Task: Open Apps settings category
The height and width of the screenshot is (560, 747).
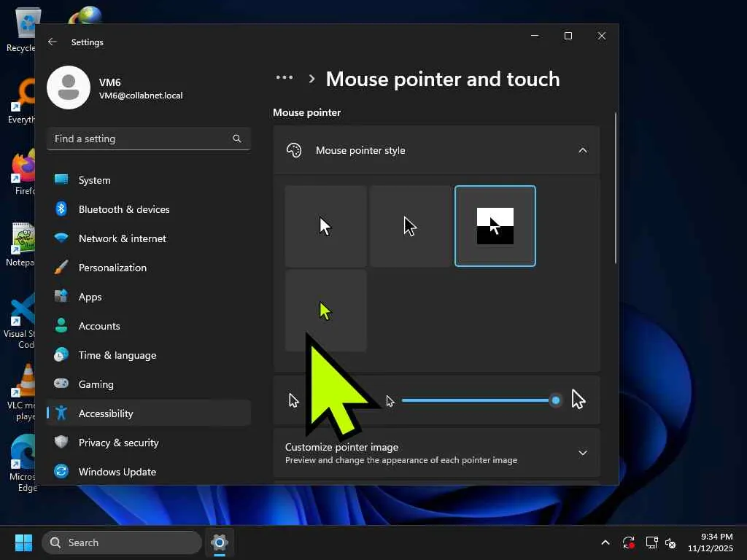Action: pos(149,297)
